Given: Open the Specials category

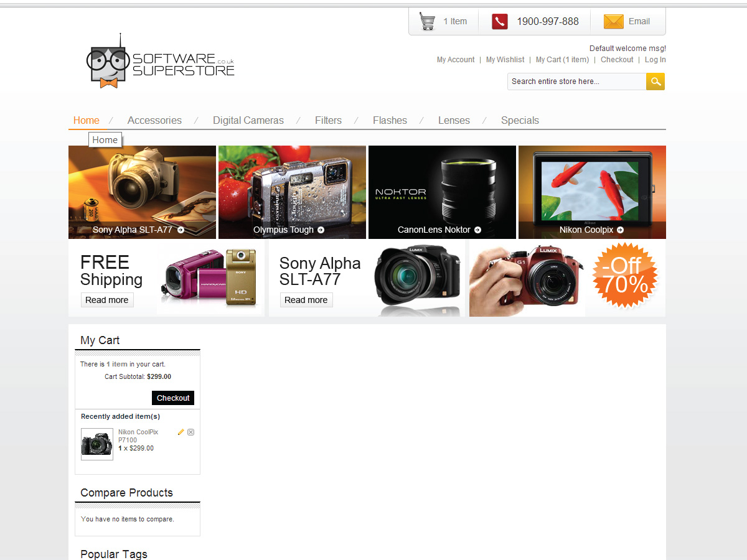Looking at the screenshot, I should [x=520, y=120].
